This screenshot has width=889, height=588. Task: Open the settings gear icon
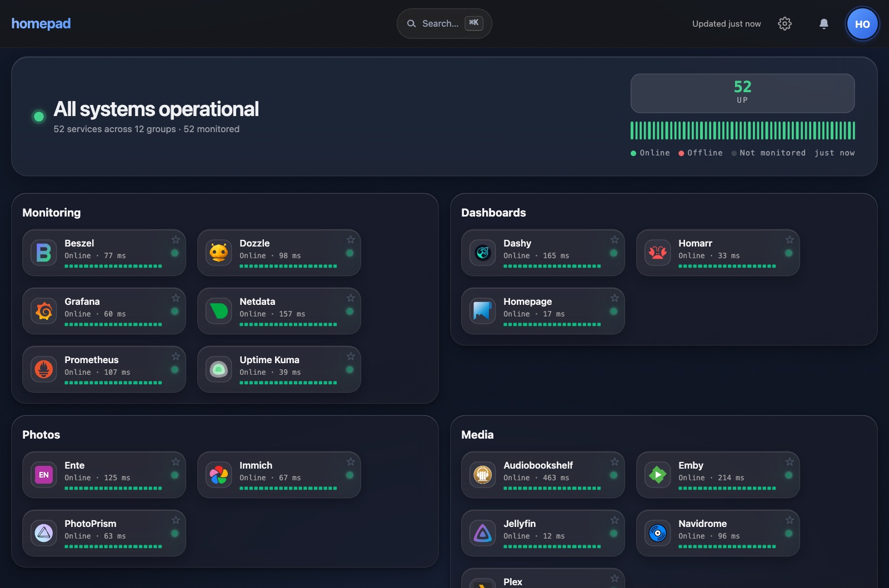pyautogui.click(x=785, y=24)
